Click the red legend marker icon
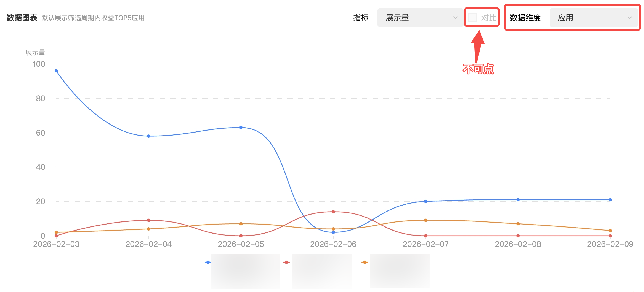Image resolution: width=644 pixels, height=292 pixels. [x=286, y=262]
